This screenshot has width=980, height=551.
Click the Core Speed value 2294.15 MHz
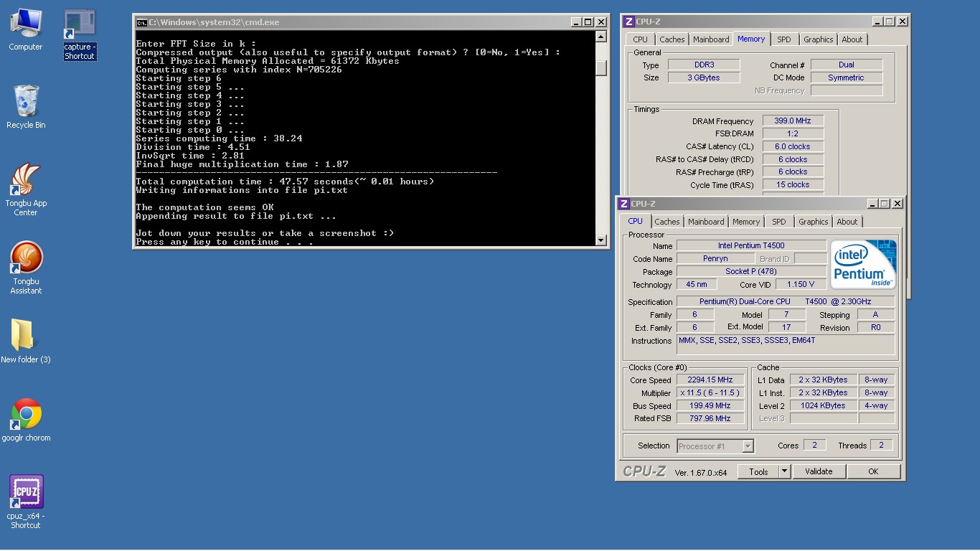(710, 380)
